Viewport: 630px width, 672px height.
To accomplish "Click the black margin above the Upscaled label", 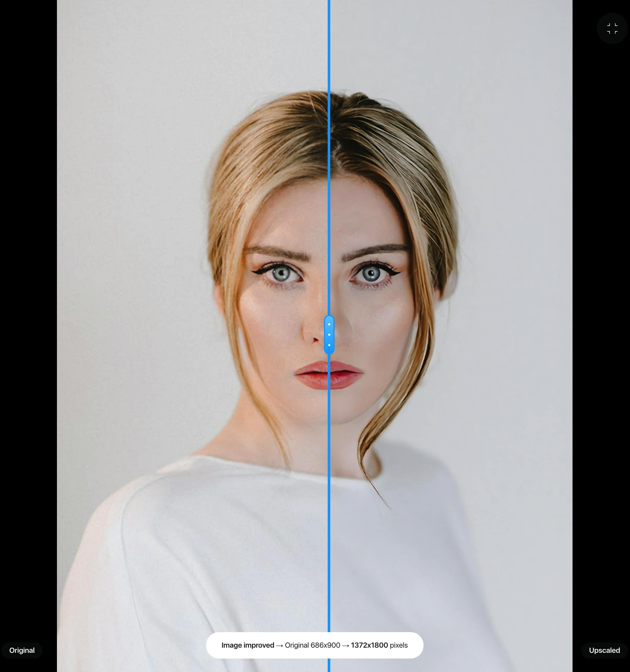I will pyautogui.click(x=601, y=338).
